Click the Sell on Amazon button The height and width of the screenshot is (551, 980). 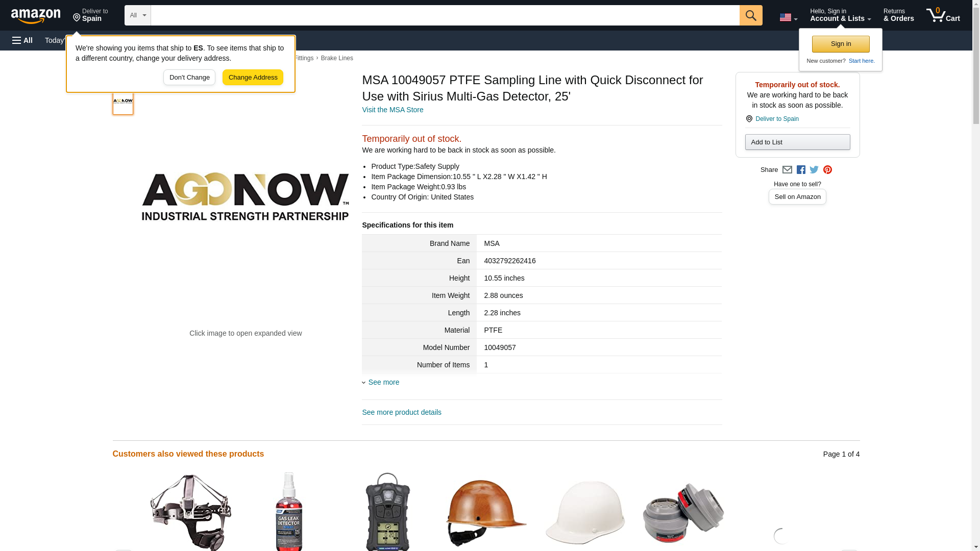pos(797,197)
